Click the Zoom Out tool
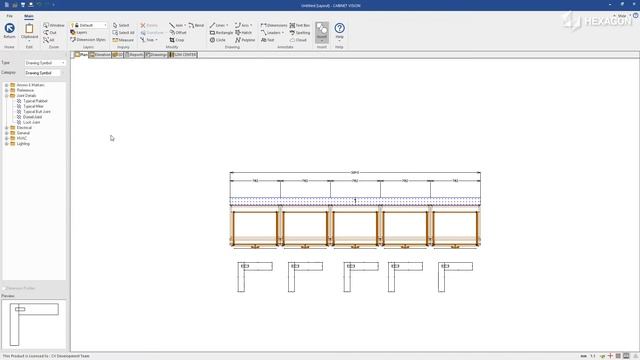640x360 pixels. click(x=50, y=33)
